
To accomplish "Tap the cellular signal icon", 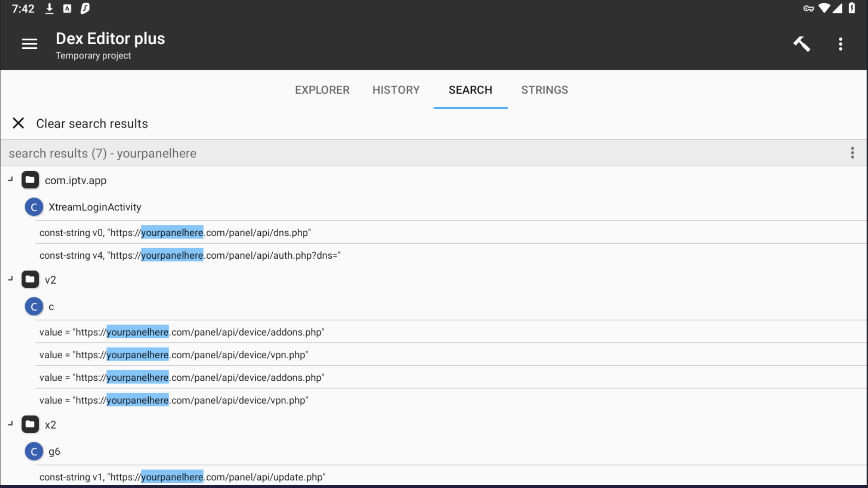I will (x=838, y=8).
